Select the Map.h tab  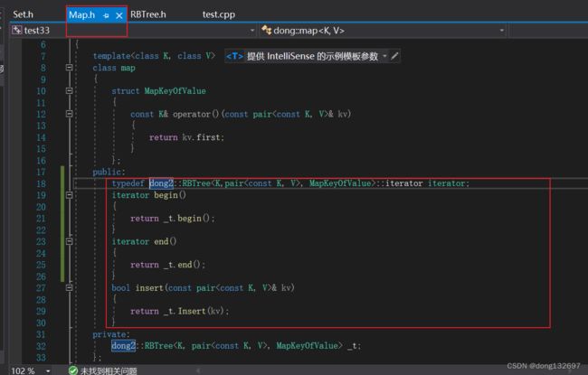pos(81,15)
